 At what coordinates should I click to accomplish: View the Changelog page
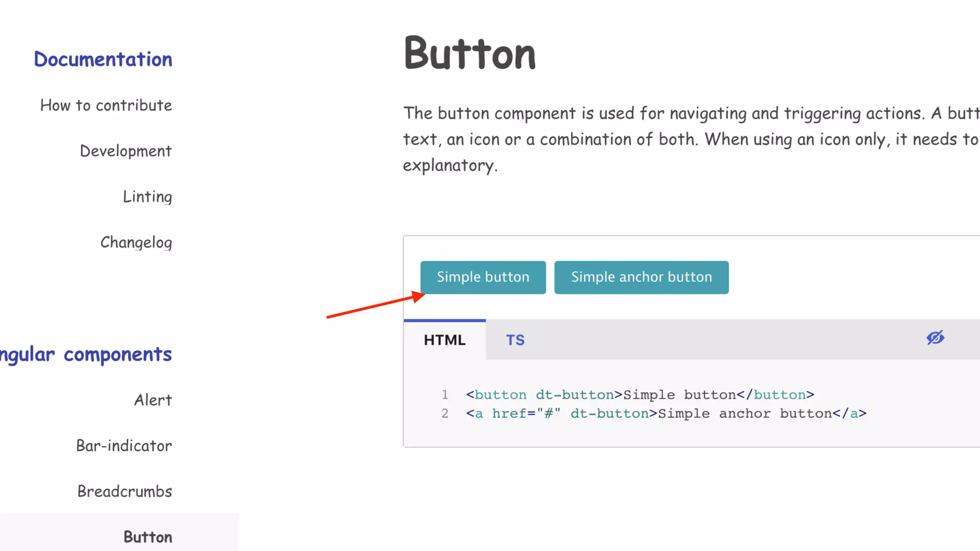pos(136,242)
